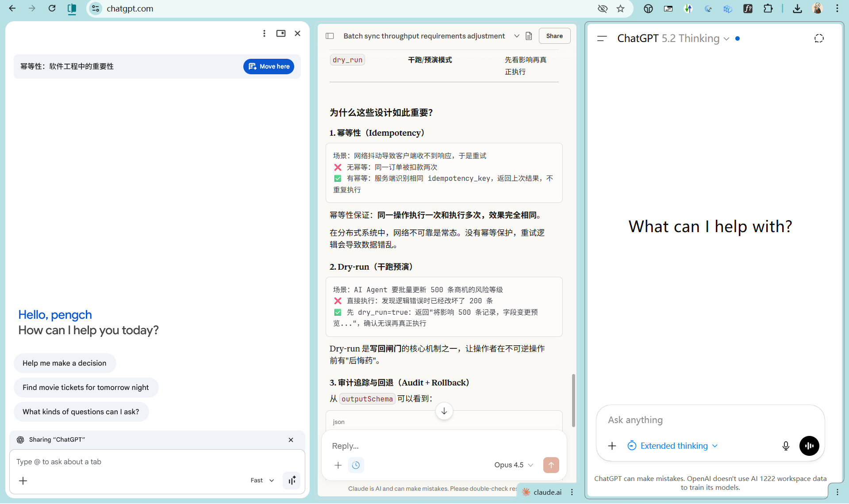Screen dimensions: 849x504
Task: Toggle Claude extended thinking clock icon
Action: click(356, 465)
